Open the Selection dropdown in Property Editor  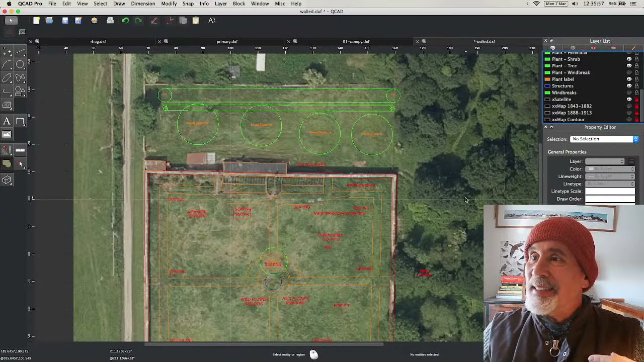604,139
